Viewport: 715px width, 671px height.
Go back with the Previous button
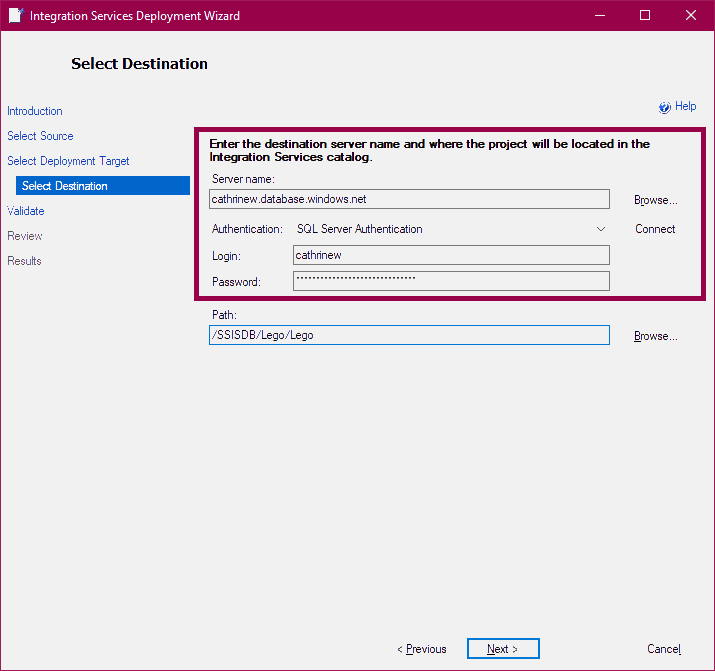pos(422,649)
